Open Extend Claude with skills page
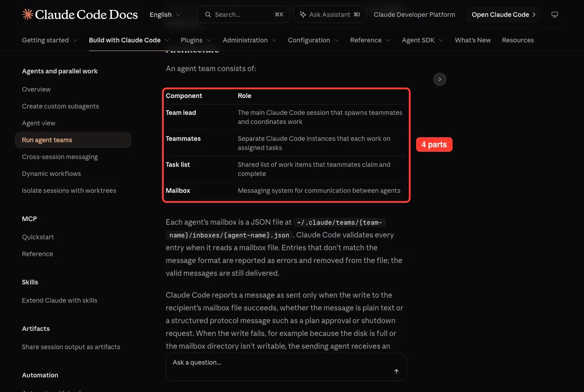Image resolution: width=584 pixels, height=392 pixels. 59,300
